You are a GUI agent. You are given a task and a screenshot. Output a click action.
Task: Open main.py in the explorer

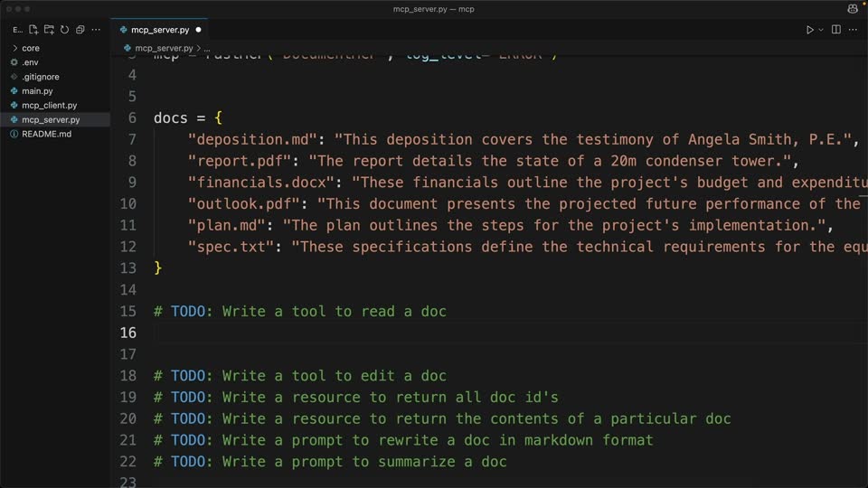[x=55, y=90]
